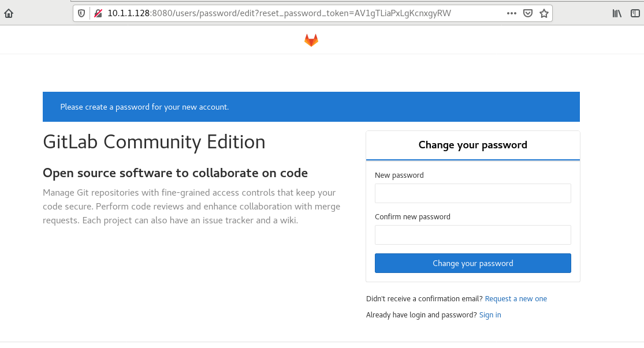Click the 'New password' field label
This screenshot has width=644, height=348.
[x=399, y=175]
